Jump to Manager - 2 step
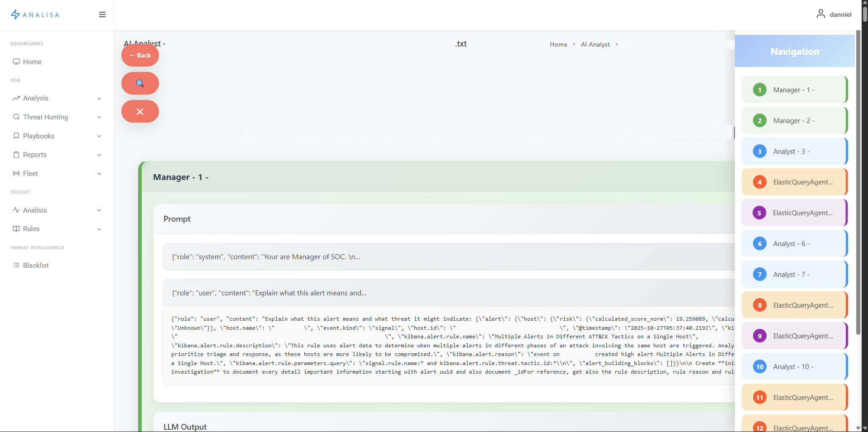The height and width of the screenshot is (432, 868). coord(794,120)
